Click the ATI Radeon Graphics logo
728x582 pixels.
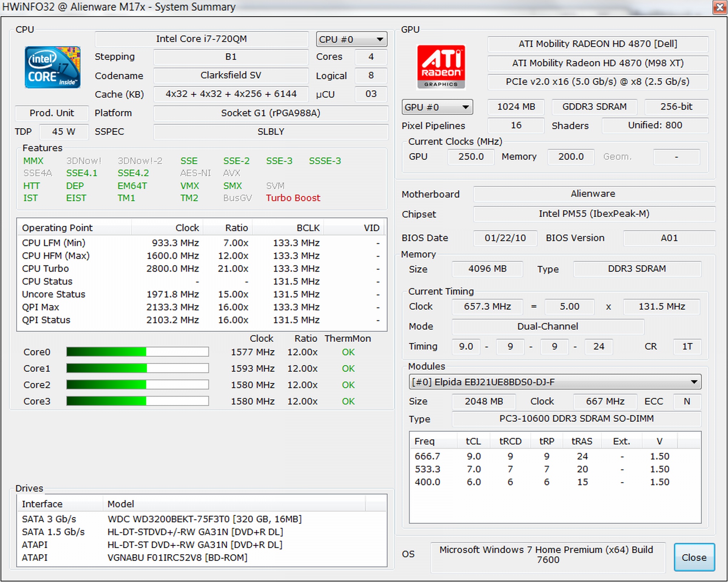pyautogui.click(x=441, y=67)
